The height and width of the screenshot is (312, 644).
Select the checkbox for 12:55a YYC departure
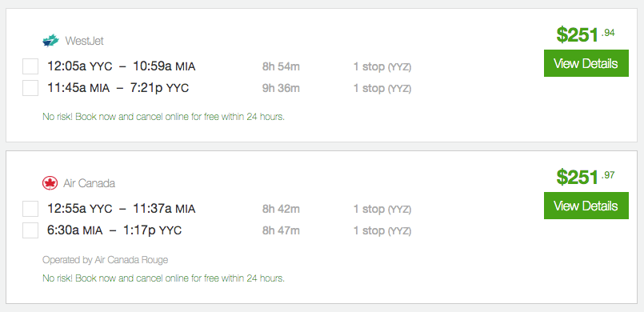(30, 209)
